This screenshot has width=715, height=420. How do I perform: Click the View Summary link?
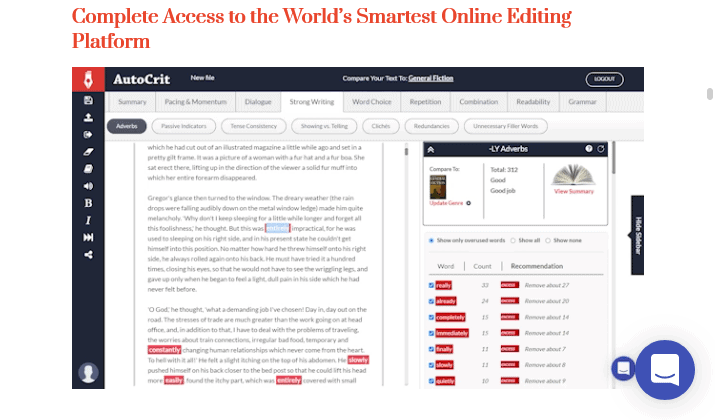click(574, 192)
